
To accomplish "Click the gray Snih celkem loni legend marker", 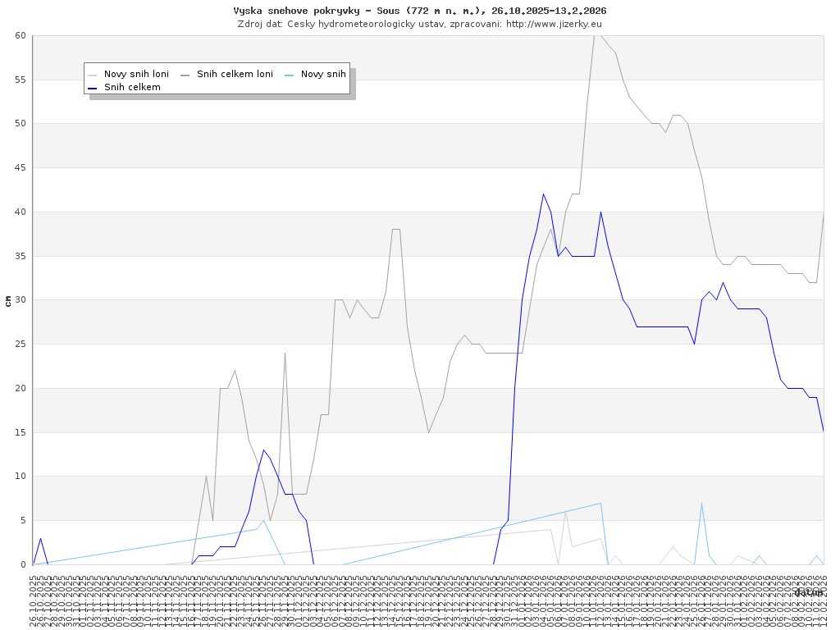I will point(185,74).
